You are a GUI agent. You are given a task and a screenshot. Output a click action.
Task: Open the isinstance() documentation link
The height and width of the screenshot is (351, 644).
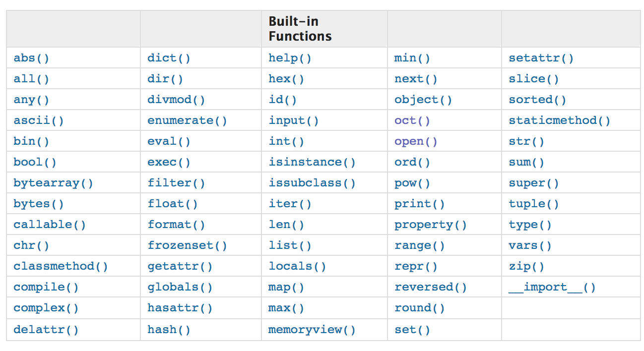coord(312,163)
